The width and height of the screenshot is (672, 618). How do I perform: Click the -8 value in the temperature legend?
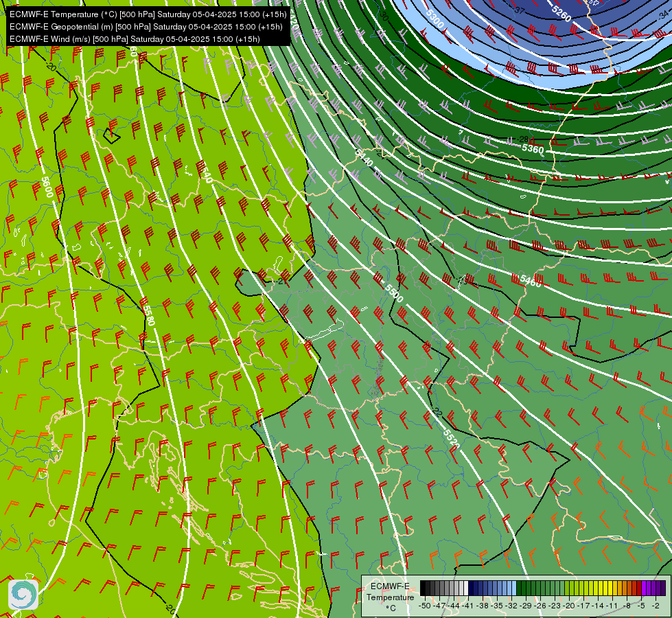627,606
